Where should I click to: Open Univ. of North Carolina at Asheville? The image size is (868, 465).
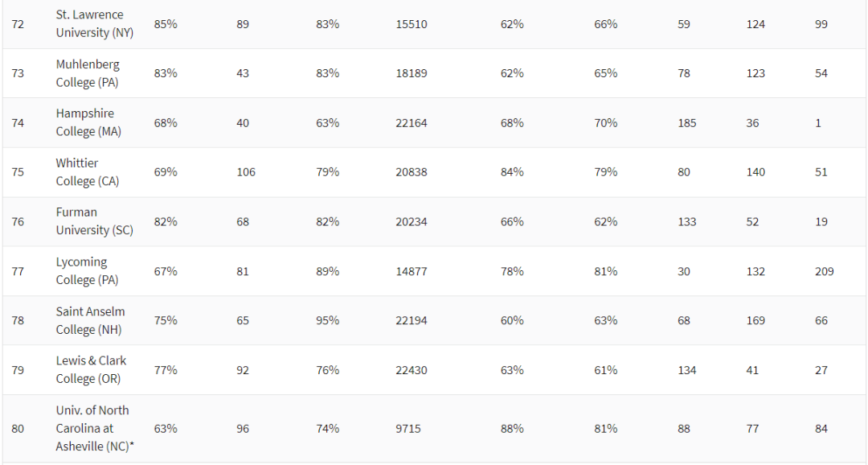(x=95, y=429)
